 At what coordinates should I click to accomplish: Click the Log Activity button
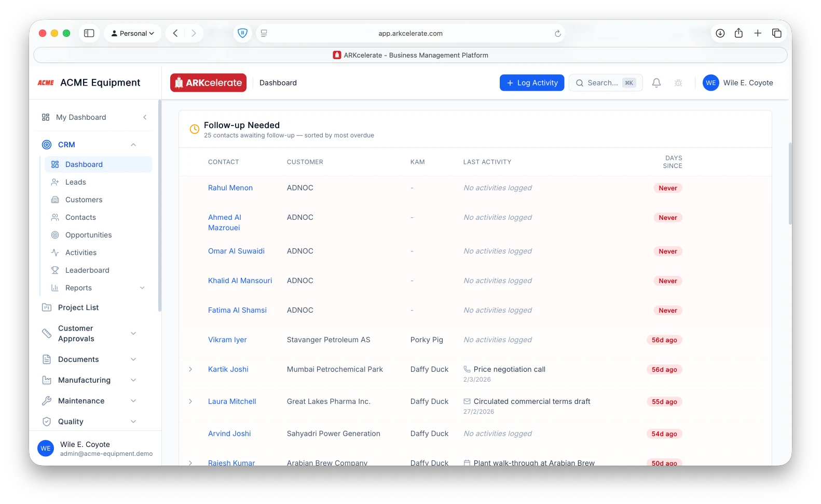pyautogui.click(x=532, y=83)
